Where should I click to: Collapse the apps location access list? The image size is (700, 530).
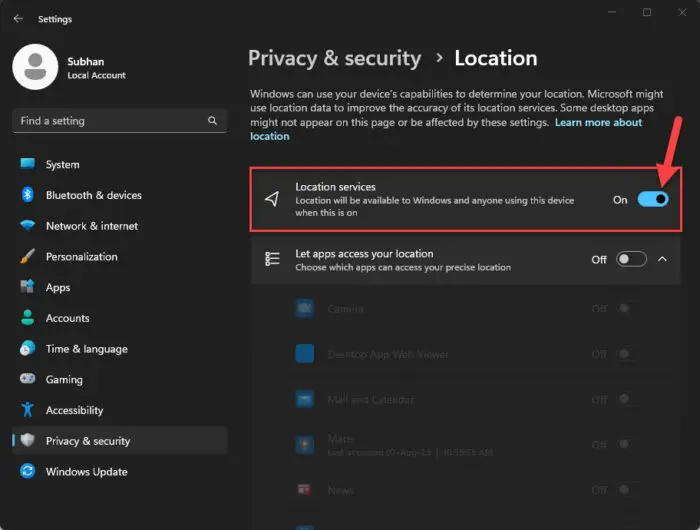(662, 259)
